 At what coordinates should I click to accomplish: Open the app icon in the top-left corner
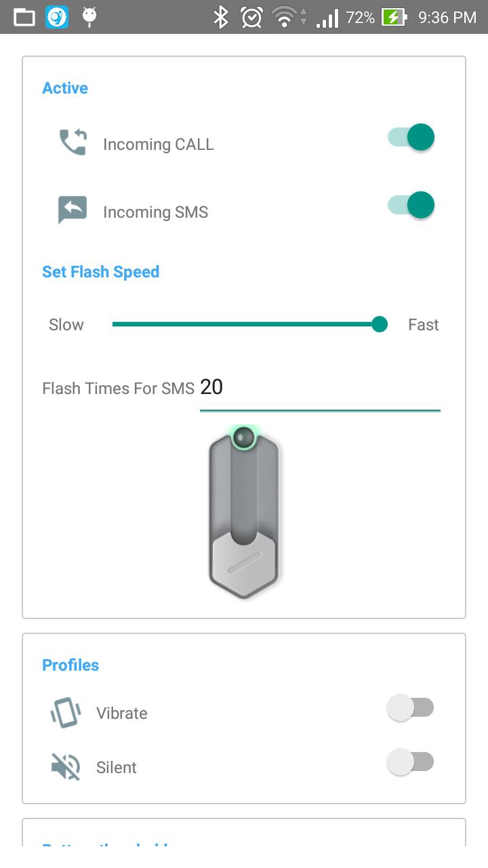[24, 17]
